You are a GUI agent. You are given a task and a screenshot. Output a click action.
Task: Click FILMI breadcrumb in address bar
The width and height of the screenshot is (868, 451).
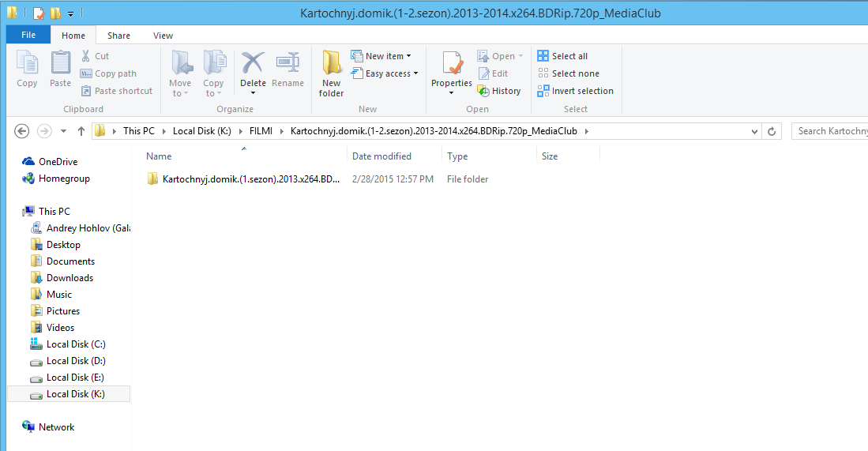(261, 131)
